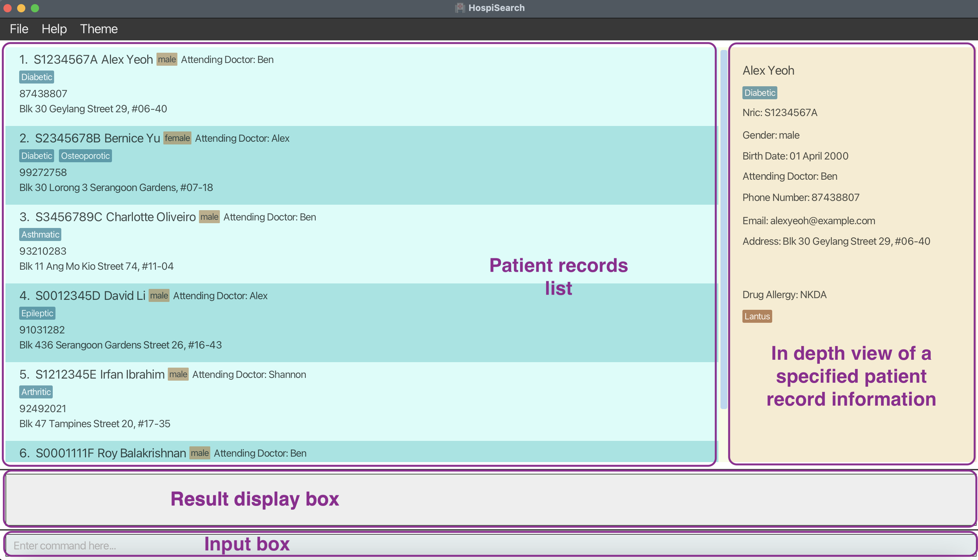Click Attending Doctor: Shannon for Irfan Ibrahim
Screen dimensions: 978x560
(x=249, y=374)
